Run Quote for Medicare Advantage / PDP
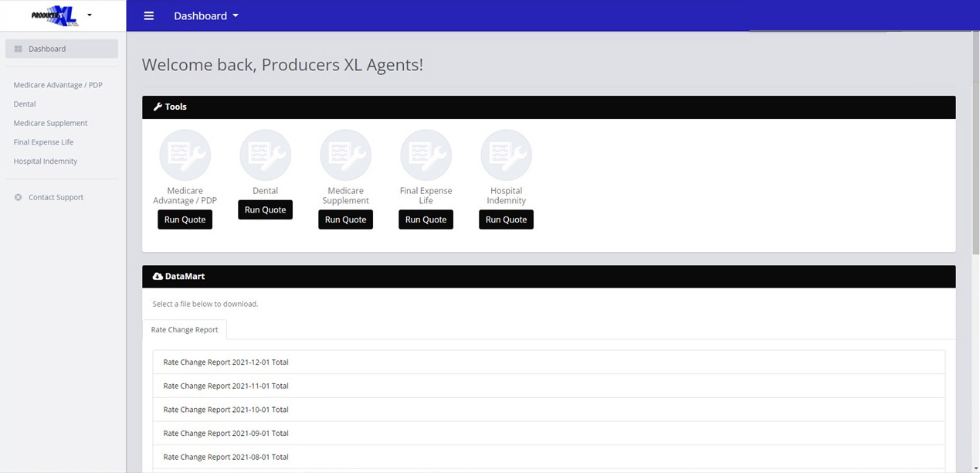Viewport: 980px width, 473px height. tap(185, 219)
